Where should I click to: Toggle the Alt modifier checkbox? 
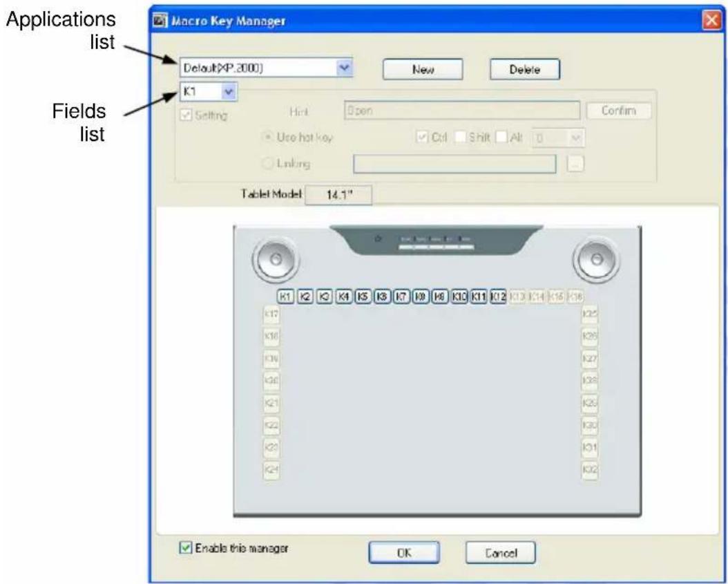(501, 137)
